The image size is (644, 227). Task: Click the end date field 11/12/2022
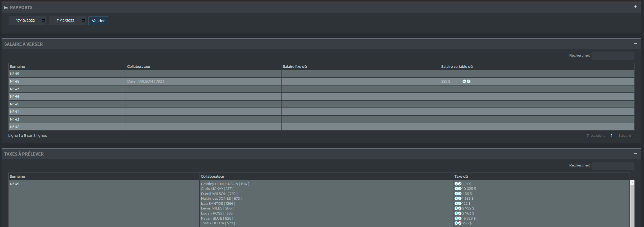tap(68, 20)
